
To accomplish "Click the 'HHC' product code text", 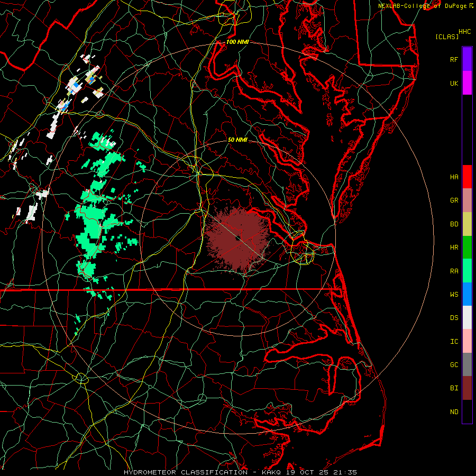I will click(465, 32).
